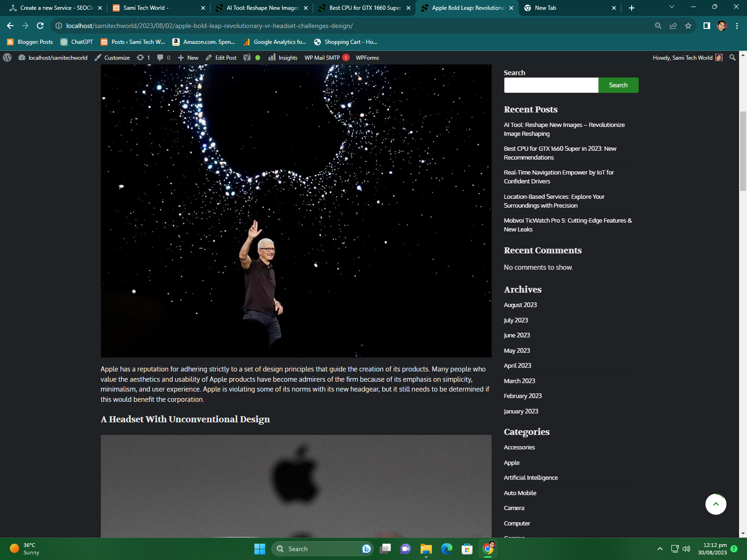Open File Explorer from the taskbar
This screenshot has width=747, height=560.
tap(426, 549)
